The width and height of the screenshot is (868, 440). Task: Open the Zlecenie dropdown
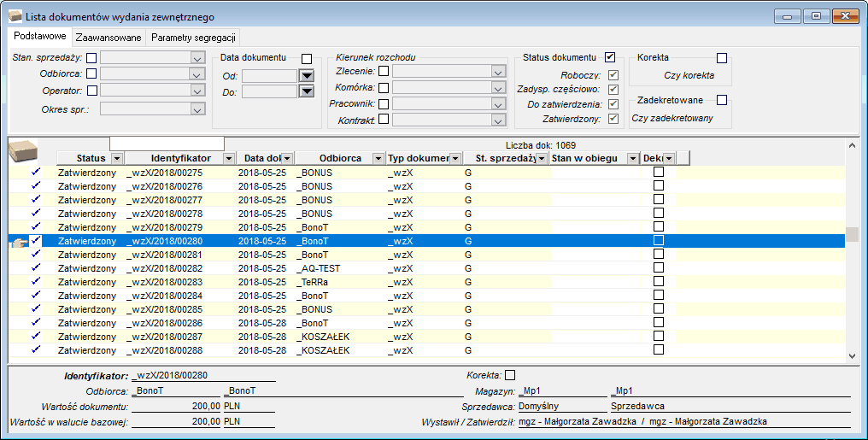coord(498,72)
